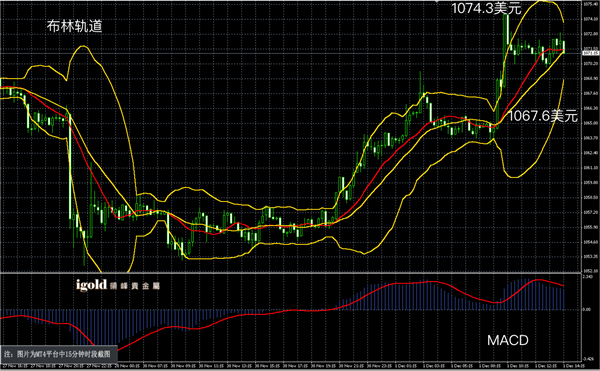The image size is (600, 371).
Task: Click the igold watermark logo
Action: coord(91,285)
